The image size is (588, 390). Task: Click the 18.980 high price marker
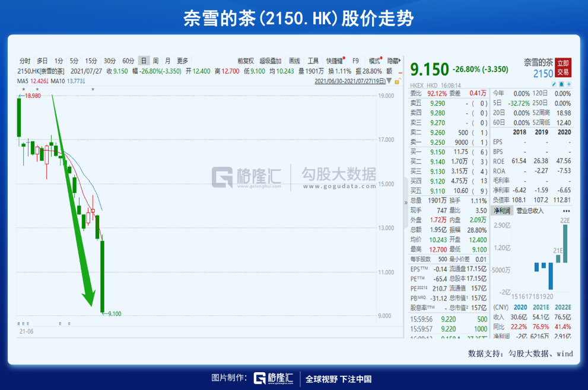click(33, 96)
